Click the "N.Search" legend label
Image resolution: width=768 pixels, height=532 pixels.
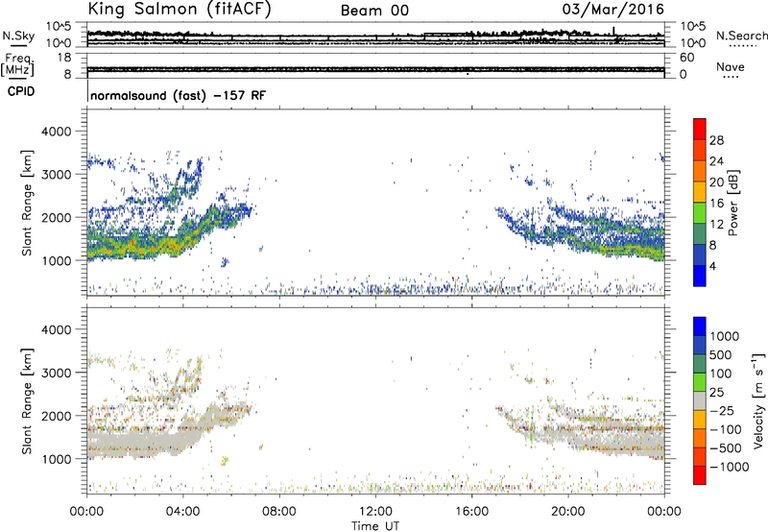click(741, 36)
